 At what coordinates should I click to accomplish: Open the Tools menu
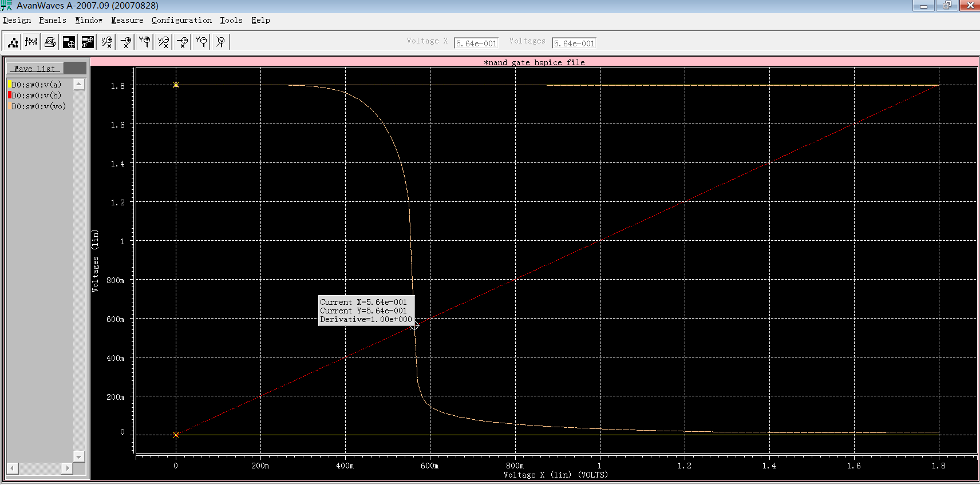click(231, 20)
